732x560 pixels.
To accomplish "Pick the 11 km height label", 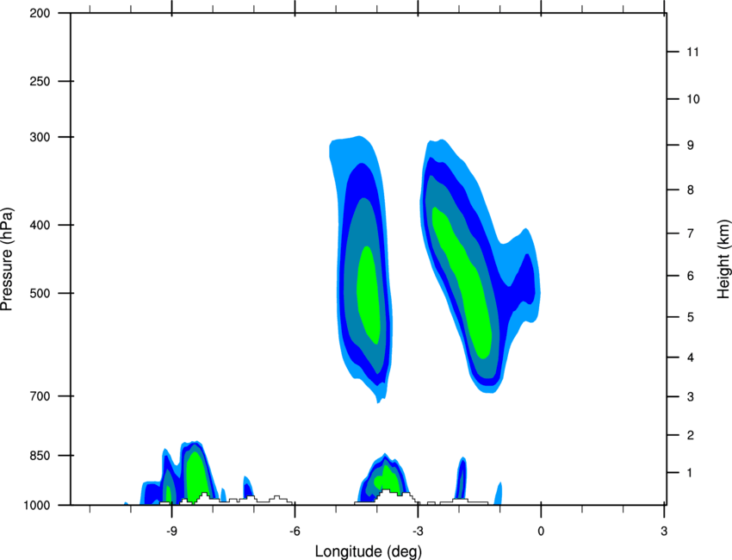I will 692,52.
